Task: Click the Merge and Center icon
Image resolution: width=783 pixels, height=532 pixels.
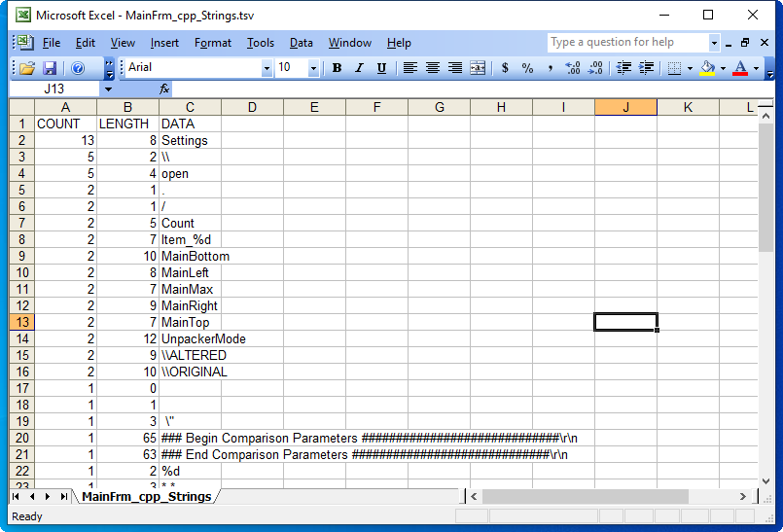Action: pos(478,68)
